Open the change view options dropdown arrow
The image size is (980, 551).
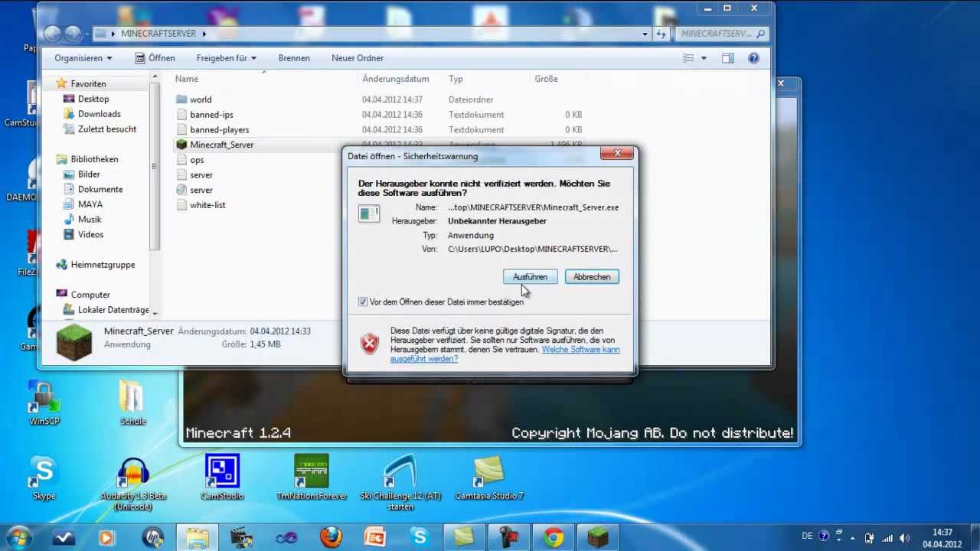click(704, 58)
